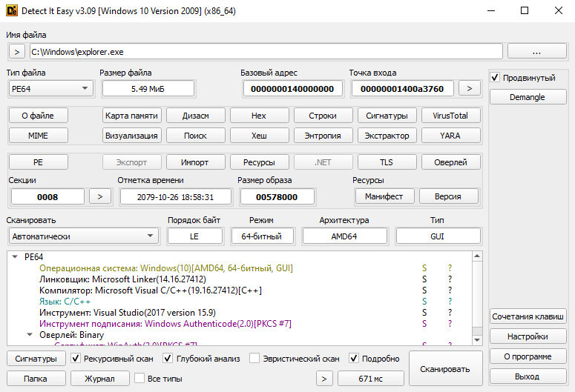Click the Detect It Easy title bar icon

[x=12, y=11]
